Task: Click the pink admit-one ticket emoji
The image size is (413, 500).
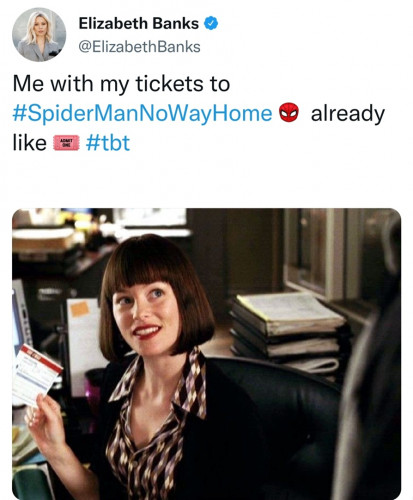Action: pos(66,143)
